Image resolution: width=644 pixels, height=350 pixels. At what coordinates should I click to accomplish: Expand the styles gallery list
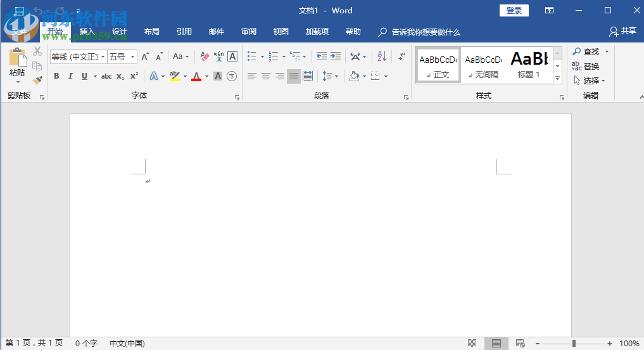coord(557,78)
